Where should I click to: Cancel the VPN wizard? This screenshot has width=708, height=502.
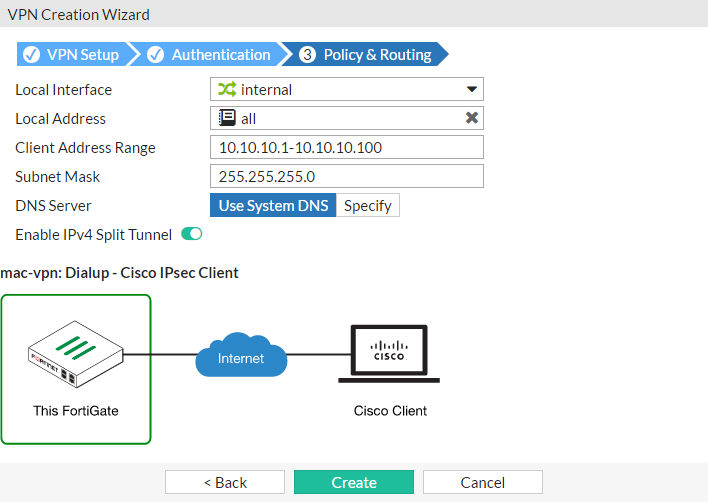483,482
